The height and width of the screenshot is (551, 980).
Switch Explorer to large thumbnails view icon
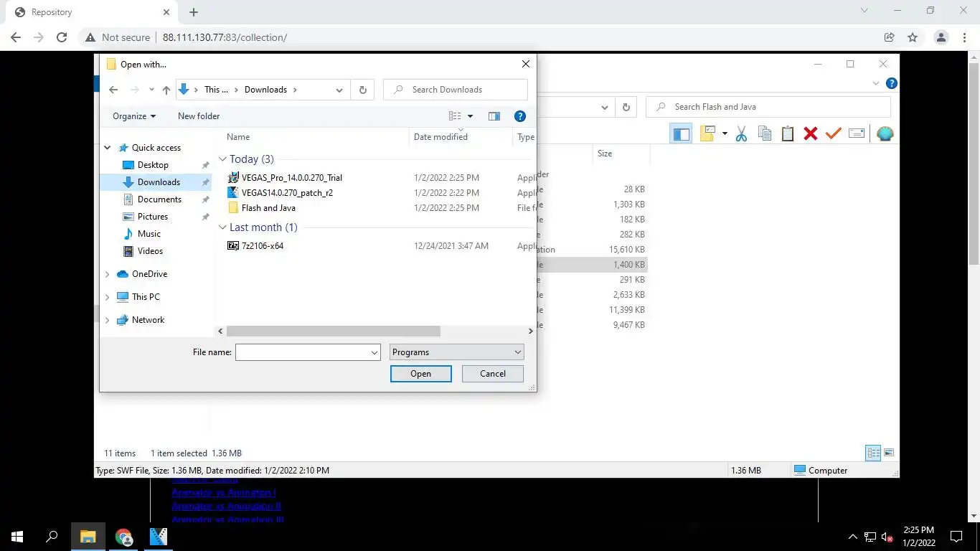889,453
